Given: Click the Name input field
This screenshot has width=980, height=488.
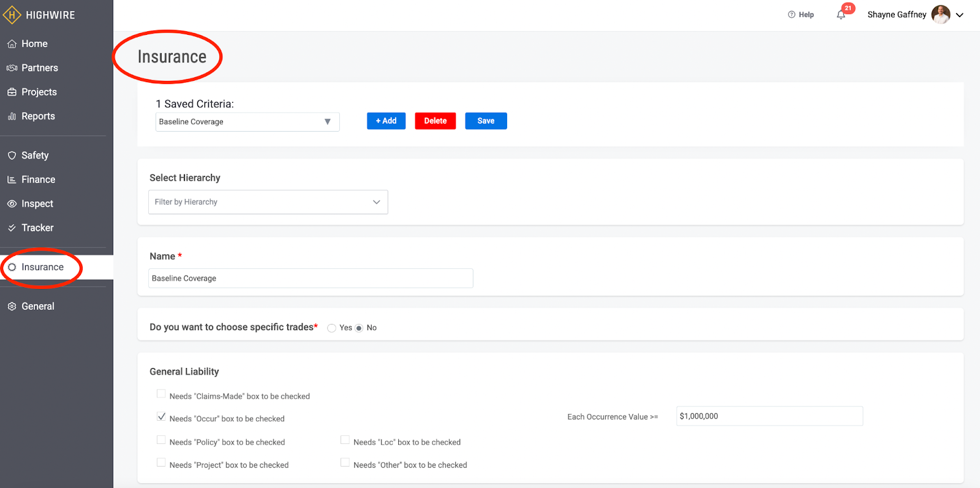Looking at the screenshot, I should [x=311, y=279].
